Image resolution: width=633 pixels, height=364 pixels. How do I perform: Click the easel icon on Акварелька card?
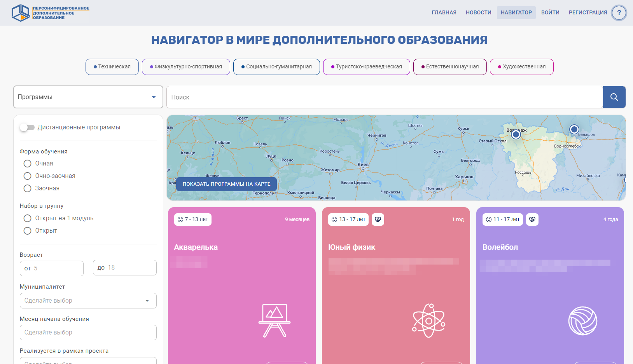tap(275, 320)
